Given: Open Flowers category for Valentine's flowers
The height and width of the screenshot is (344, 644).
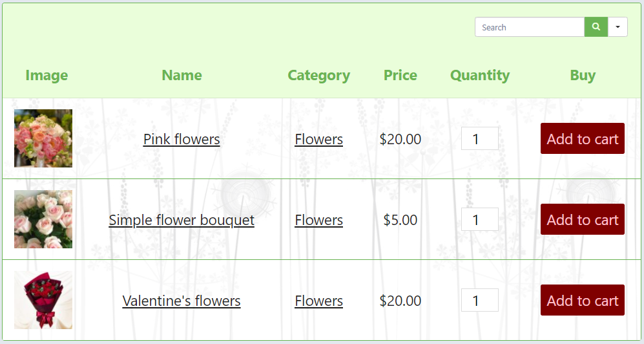Looking at the screenshot, I should pos(318,301).
